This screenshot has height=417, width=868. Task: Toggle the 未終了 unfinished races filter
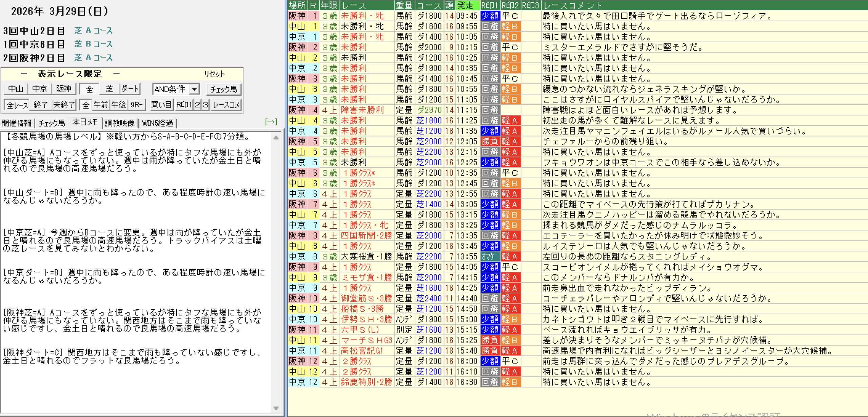pos(64,105)
